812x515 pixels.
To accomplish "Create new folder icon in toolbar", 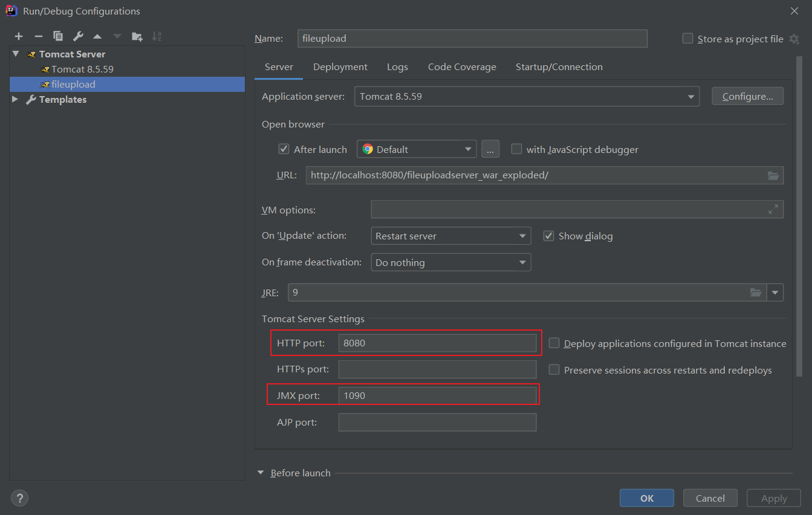I will 137,36.
